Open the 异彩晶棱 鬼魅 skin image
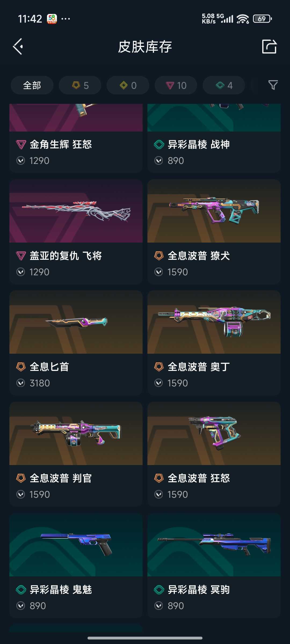 [x=76, y=545]
